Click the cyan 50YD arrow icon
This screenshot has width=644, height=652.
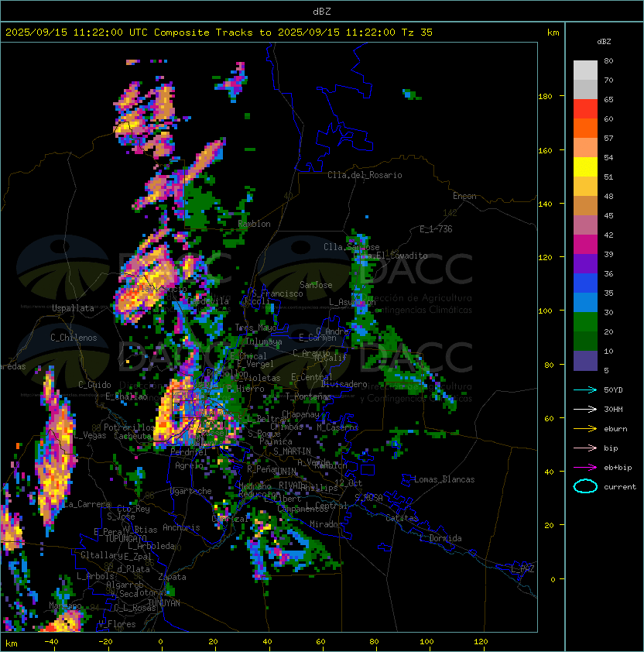[x=585, y=390]
